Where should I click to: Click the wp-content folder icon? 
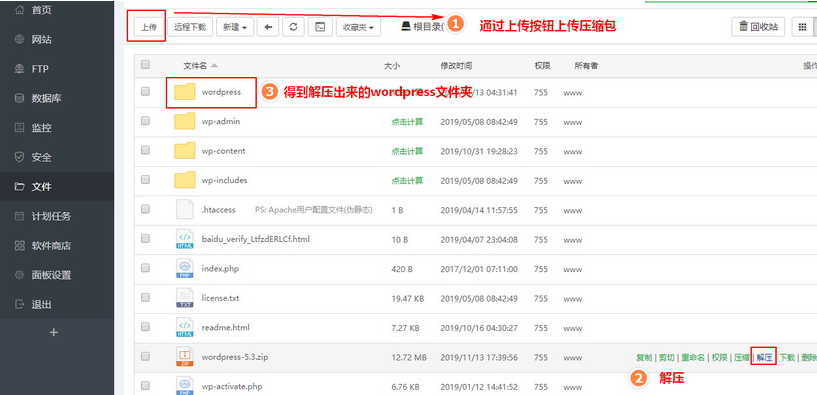point(184,151)
